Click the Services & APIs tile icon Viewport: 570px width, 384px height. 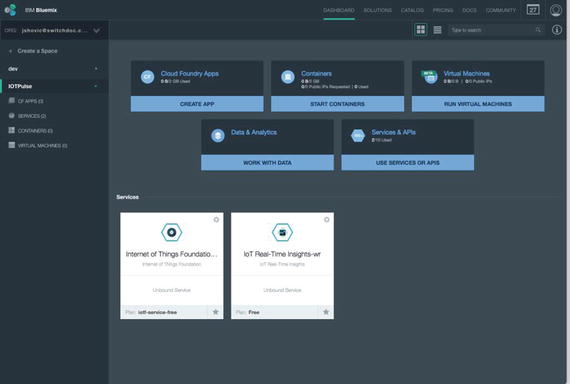coord(358,136)
